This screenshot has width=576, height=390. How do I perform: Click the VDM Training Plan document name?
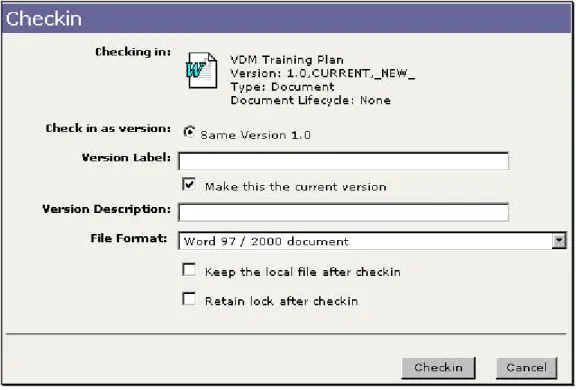287,60
